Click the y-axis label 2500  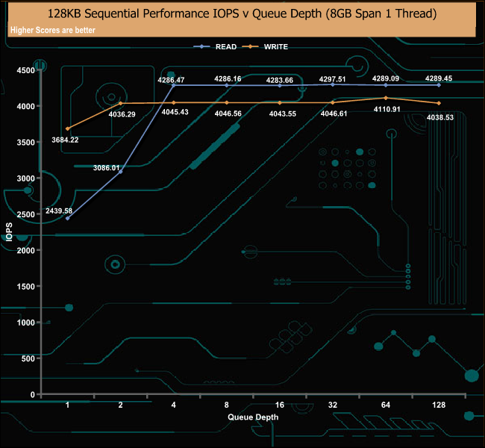[x=26, y=214]
